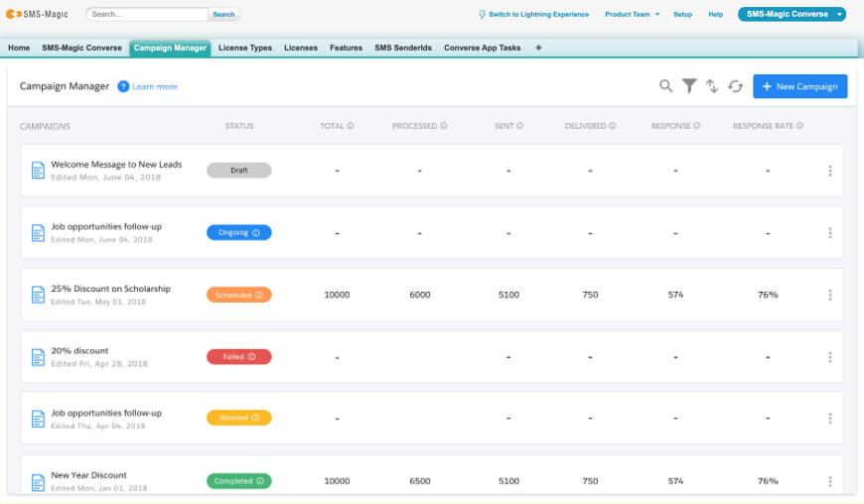
Task: Open the License Types tab
Action: pyautogui.click(x=245, y=48)
